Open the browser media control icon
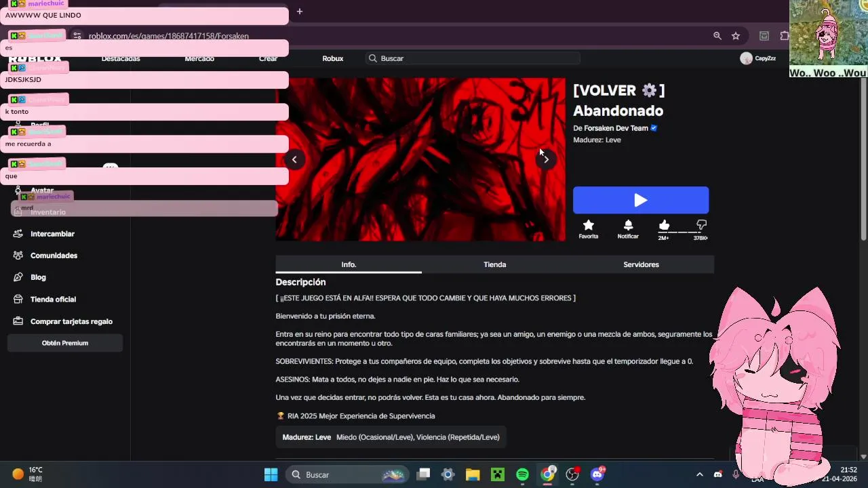 coord(764,36)
